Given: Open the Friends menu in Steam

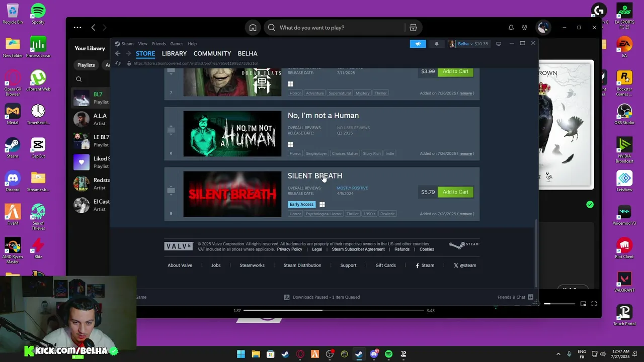Looking at the screenshot, I should [x=158, y=44].
